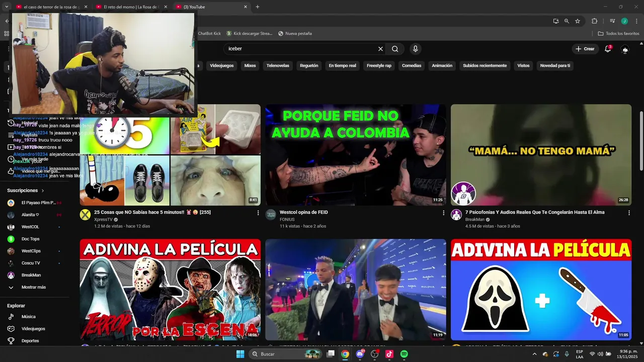Select the En tiempo real chip
Screen dimensions: 644x362
pyautogui.click(x=342, y=65)
